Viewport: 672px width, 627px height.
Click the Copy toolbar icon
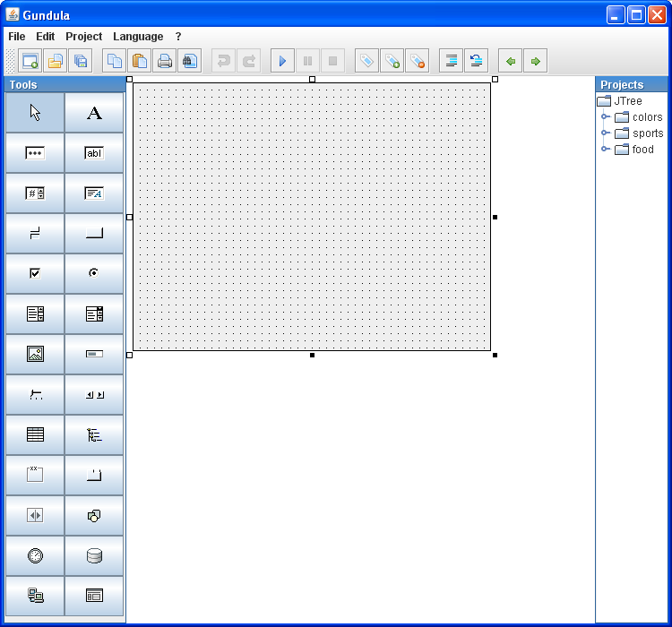(115, 61)
